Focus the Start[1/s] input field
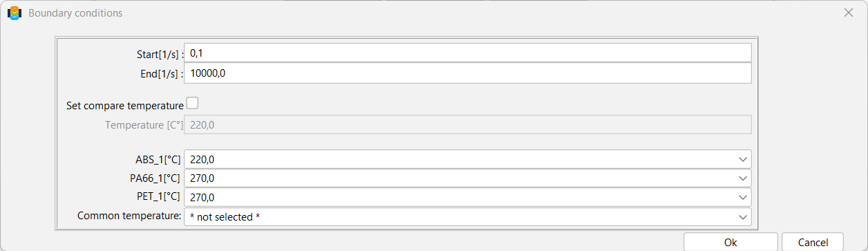This screenshot has height=251, width=868. coord(468,53)
